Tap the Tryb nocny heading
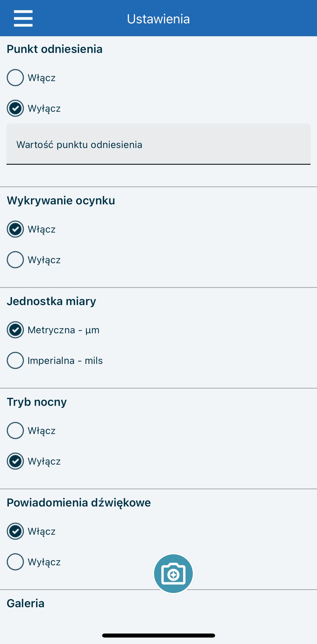This screenshot has width=317, height=644. 37,402
